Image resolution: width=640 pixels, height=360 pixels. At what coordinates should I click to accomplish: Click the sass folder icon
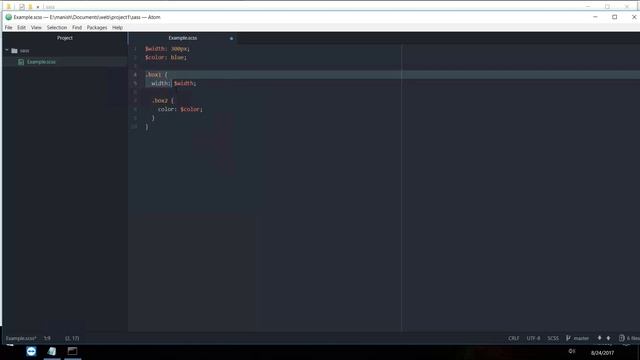(14, 51)
